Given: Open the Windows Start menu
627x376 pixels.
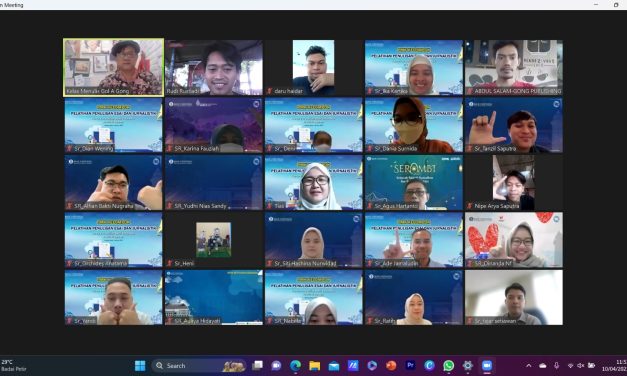Looking at the screenshot, I should click(140, 366).
